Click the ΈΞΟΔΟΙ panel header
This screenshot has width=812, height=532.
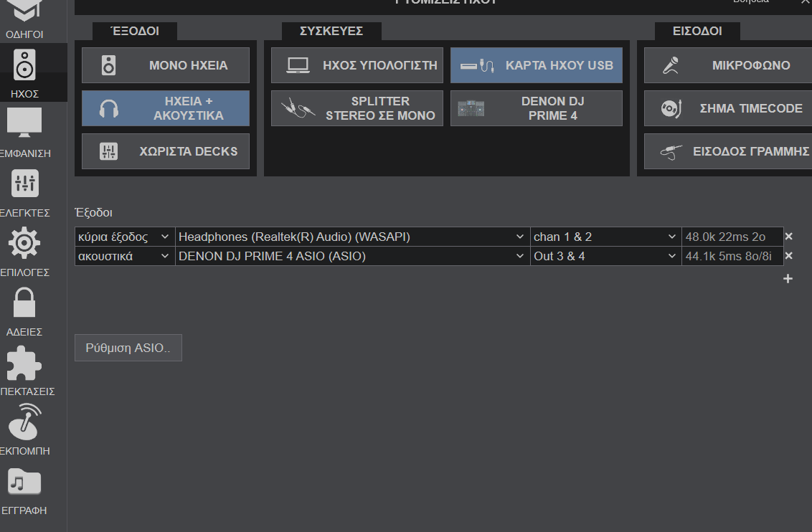click(135, 31)
